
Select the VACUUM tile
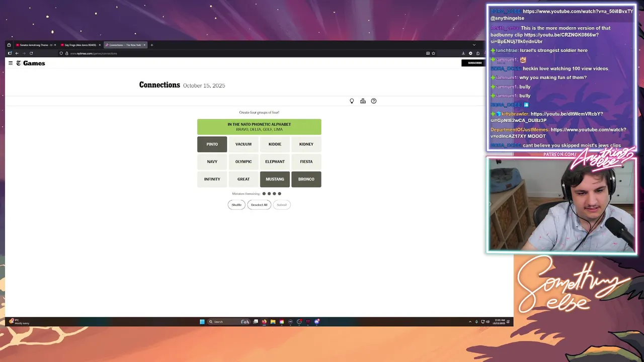click(244, 144)
